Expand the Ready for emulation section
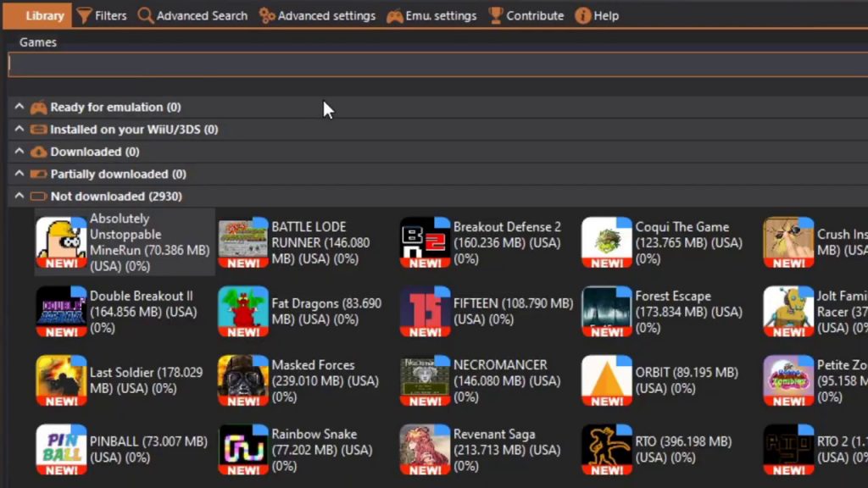868x488 pixels. pyautogui.click(x=19, y=107)
